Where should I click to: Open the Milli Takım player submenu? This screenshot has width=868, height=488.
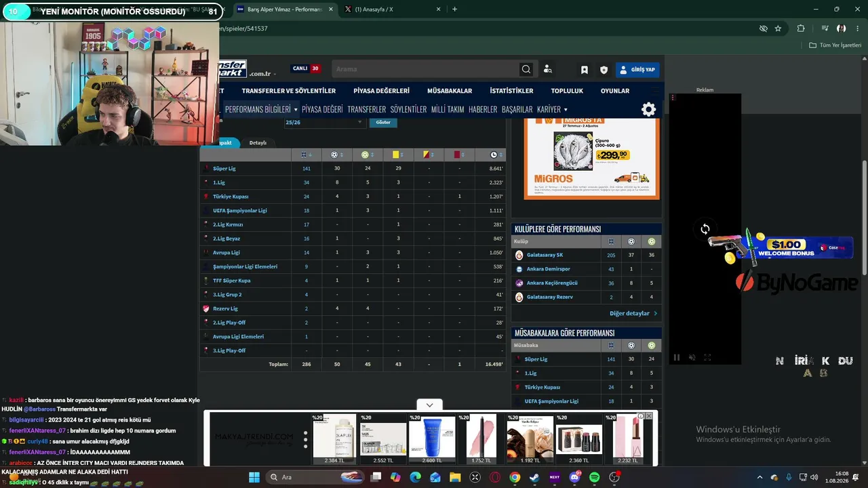448,109
